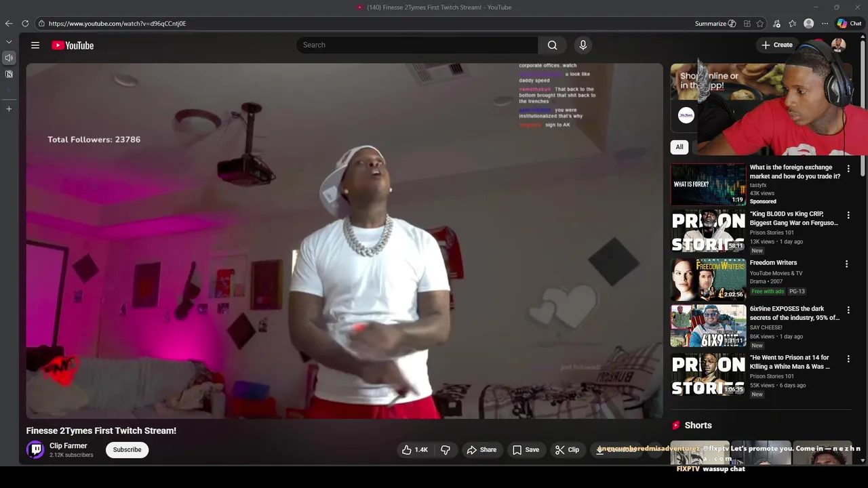This screenshot has width=868, height=488.
Task: Bookmark page with the star icon
Action: point(760,24)
